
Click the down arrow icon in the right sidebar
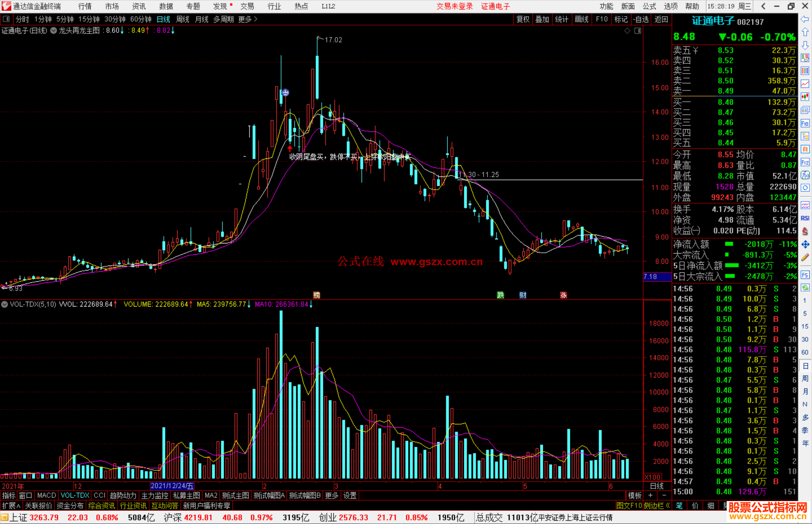(x=805, y=45)
